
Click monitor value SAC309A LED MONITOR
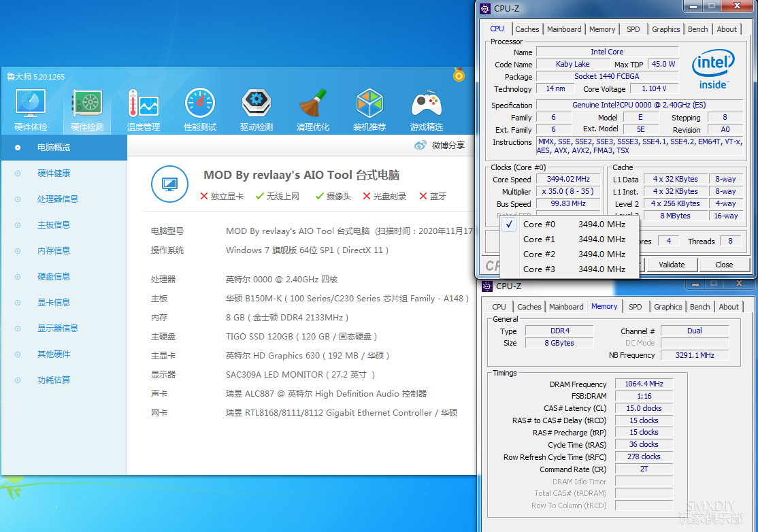click(x=300, y=374)
